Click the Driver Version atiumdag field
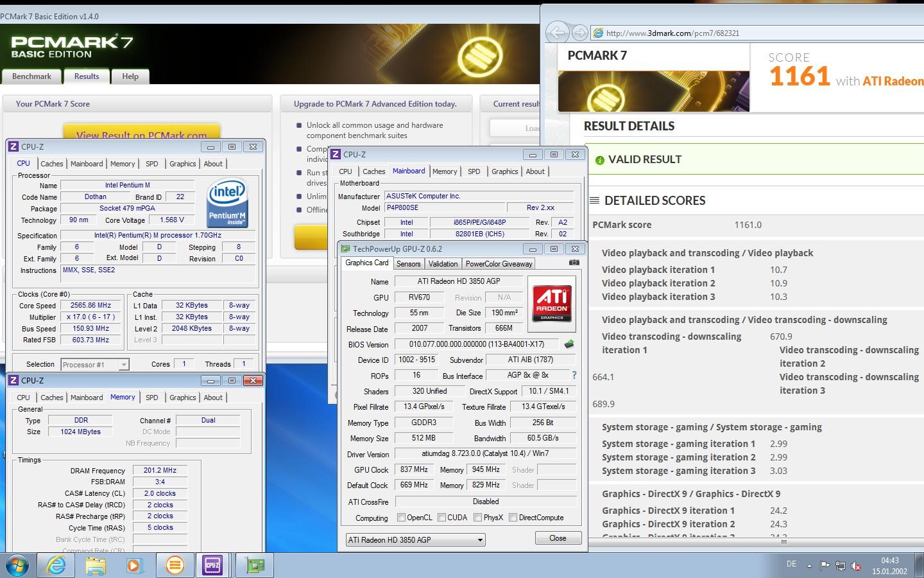The width and height of the screenshot is (924, 578). tap(485, 453)
